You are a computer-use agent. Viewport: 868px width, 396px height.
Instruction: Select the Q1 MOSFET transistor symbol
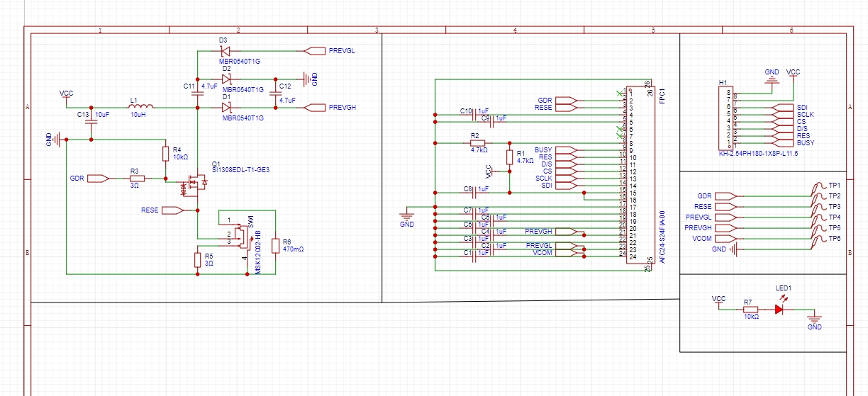pos(193,181)
